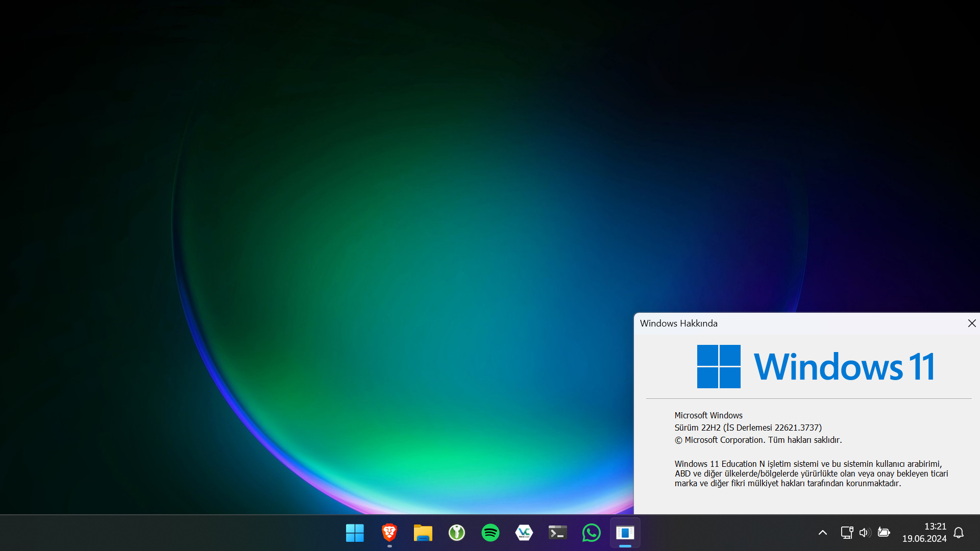Open the Terminal taskbar icon

click(557, 533)
